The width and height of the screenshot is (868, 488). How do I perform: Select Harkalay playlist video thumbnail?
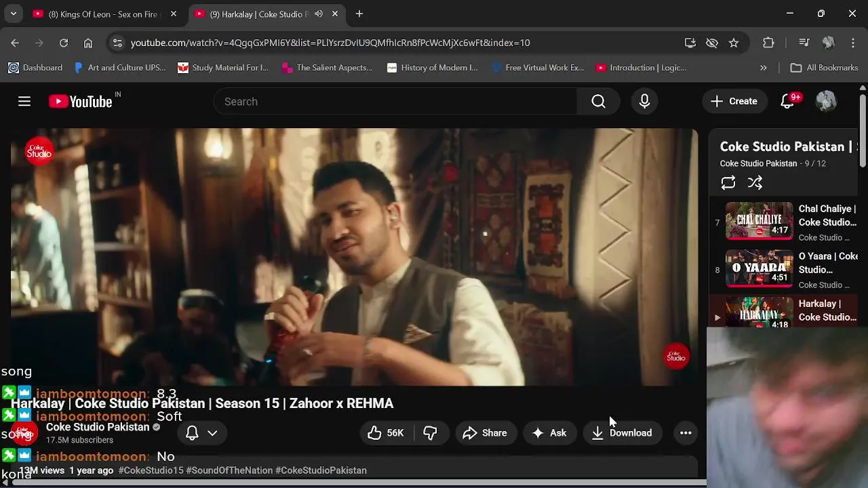click(759, 312)
